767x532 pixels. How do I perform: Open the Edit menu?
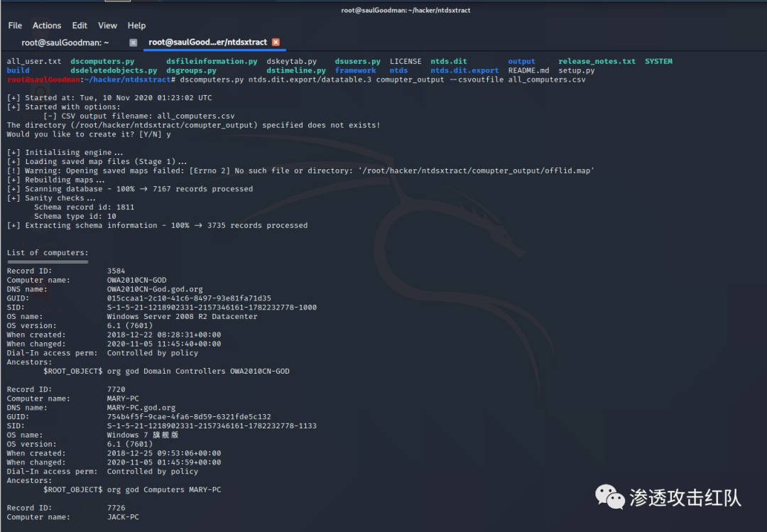coord(79,25)
